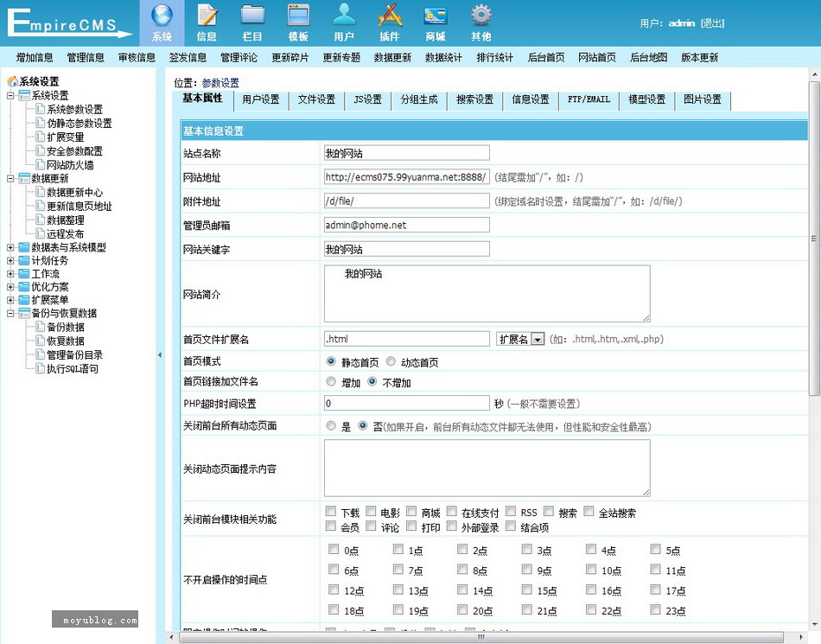Select the 静态首页 radio button

pyautogui.click(x=331, y=361)
